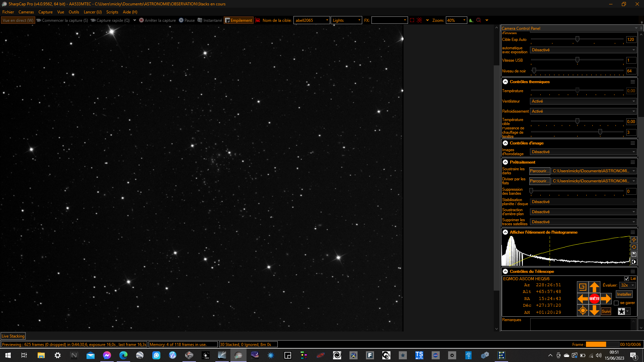Image resolution: width=644 pixels, height=362 pixels.
Task: Open the Fichier menu
Action: pyautogui.click(x=8, y=12)
